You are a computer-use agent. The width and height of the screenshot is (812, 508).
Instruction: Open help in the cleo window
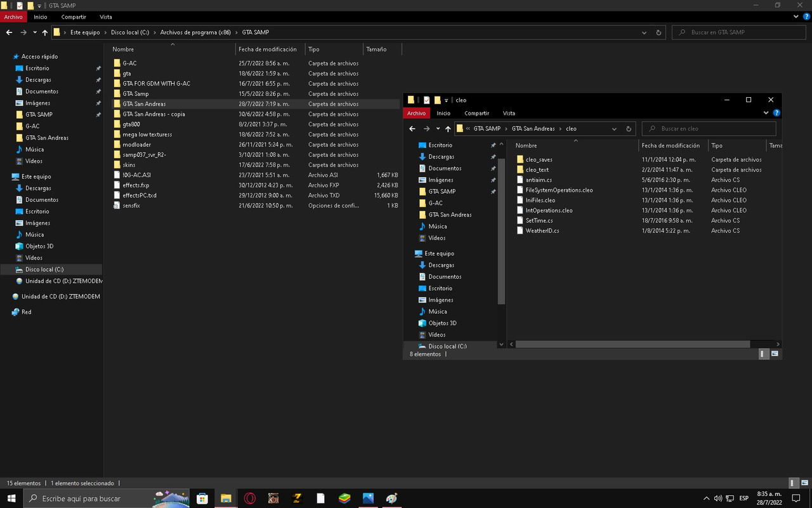point(776,113)
